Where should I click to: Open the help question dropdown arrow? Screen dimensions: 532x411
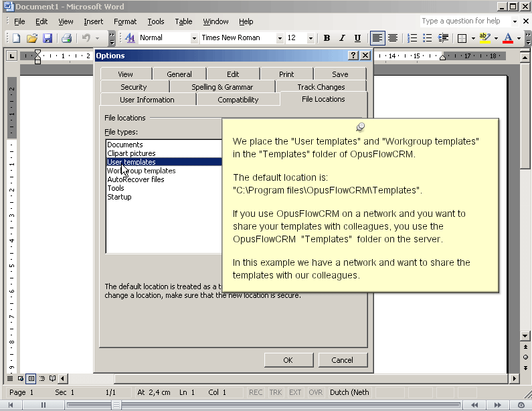(515, 21)
